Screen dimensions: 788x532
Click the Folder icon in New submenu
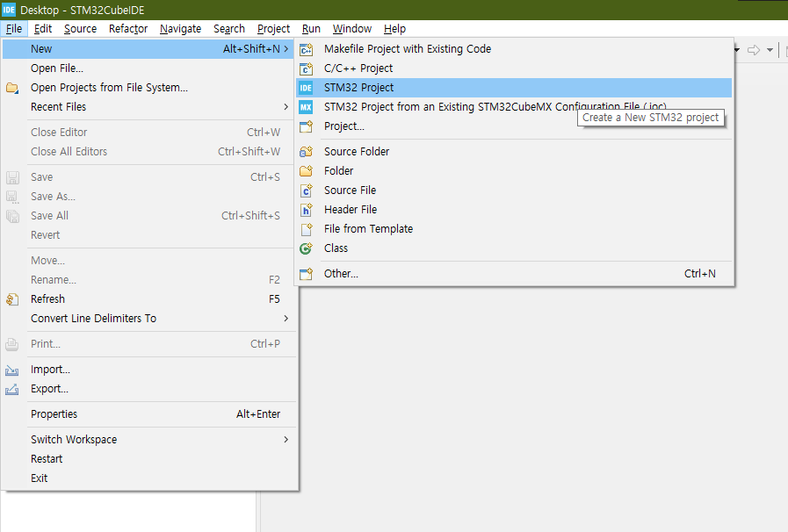306,171
